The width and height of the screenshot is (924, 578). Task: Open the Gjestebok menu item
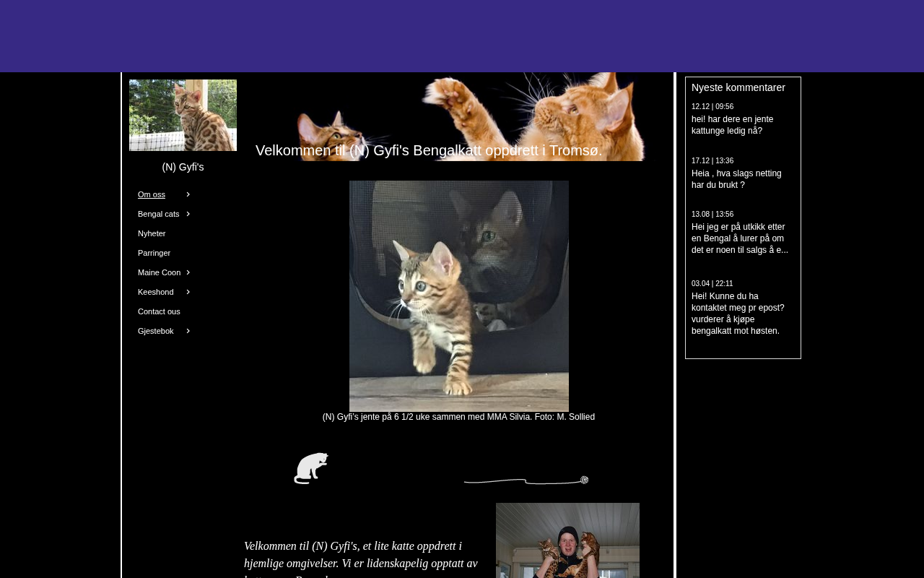tap(156, 331)
